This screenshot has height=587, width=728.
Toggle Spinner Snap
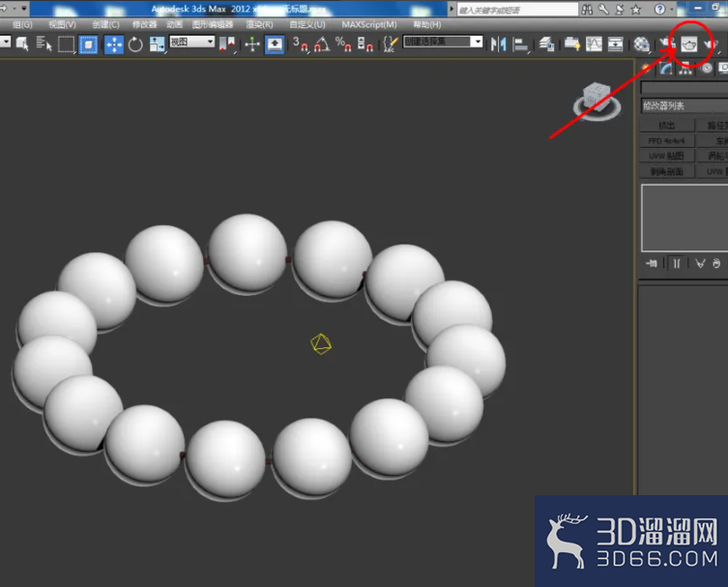pyautogui.click(x=364, y=44)
